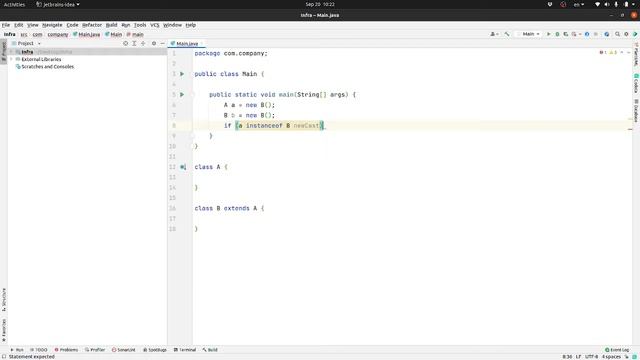Image resolution: width=640 pixels, height=360 pixels.
Task: Locate the opened file with Project panel target icon
Action: pos(125,43)
